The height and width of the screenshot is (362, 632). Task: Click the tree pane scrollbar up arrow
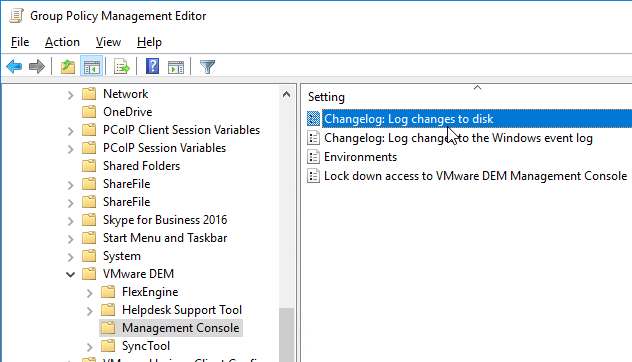click(x=287, y=94)
